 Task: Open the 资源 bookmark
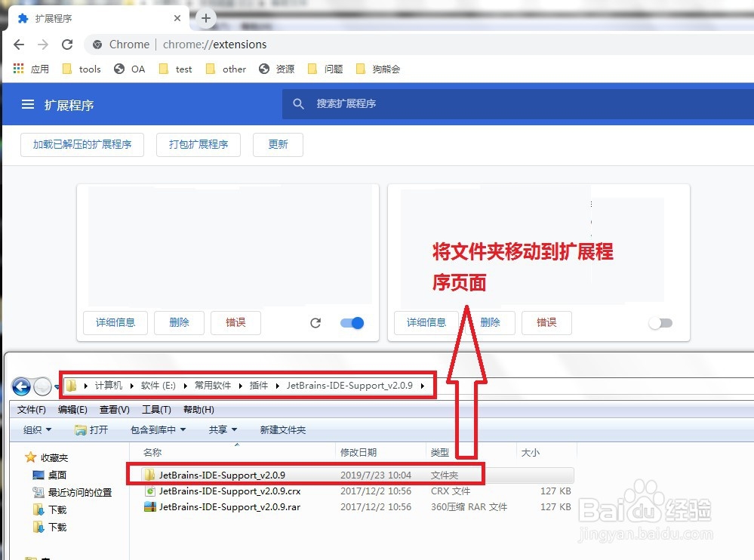click(x=276, y=69)
